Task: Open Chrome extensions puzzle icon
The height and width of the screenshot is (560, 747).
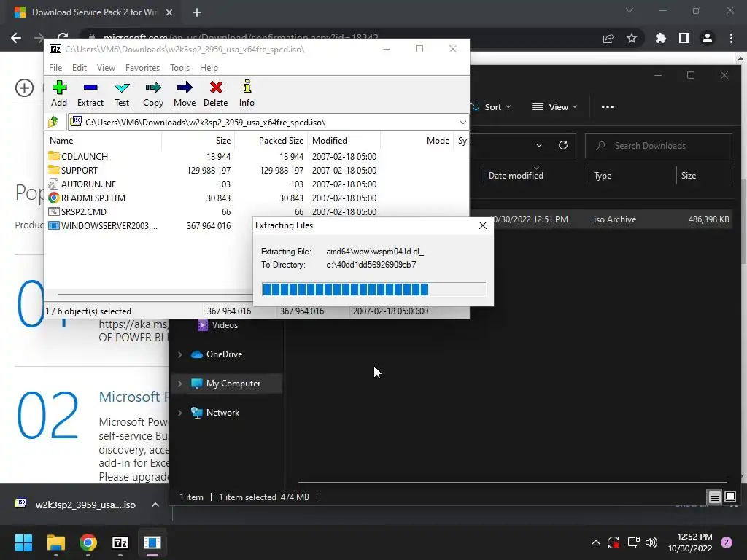Action: 661,38
